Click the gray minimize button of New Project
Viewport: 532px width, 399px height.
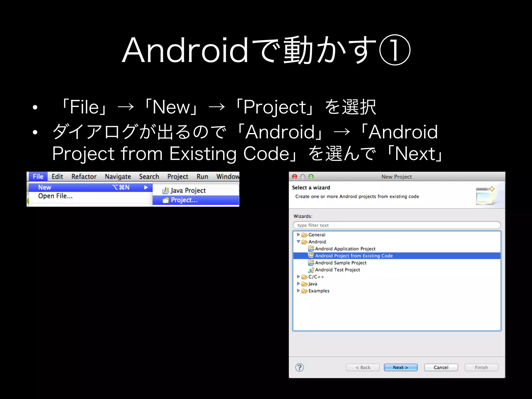point(303,177)
